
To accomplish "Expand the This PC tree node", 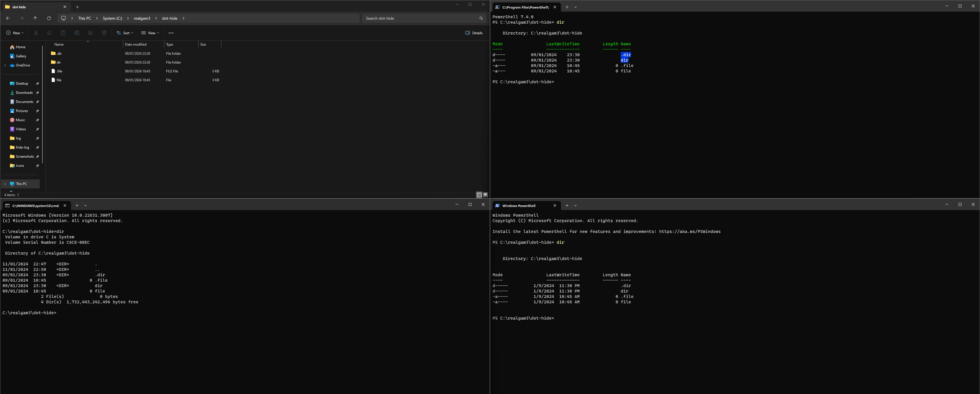I will pos(5,184).
